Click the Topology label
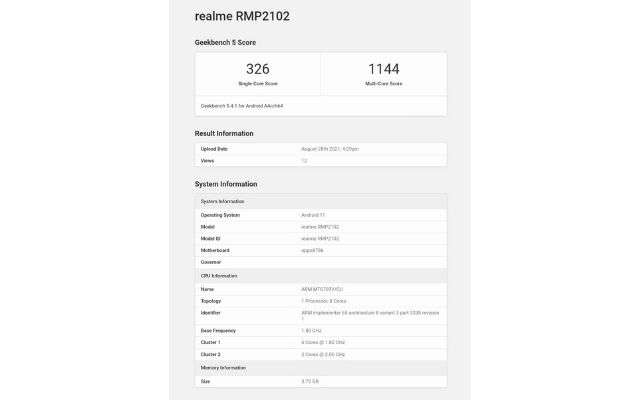Image resolution: width=640 pixels, height=400 pixels. tap(211, 301)
